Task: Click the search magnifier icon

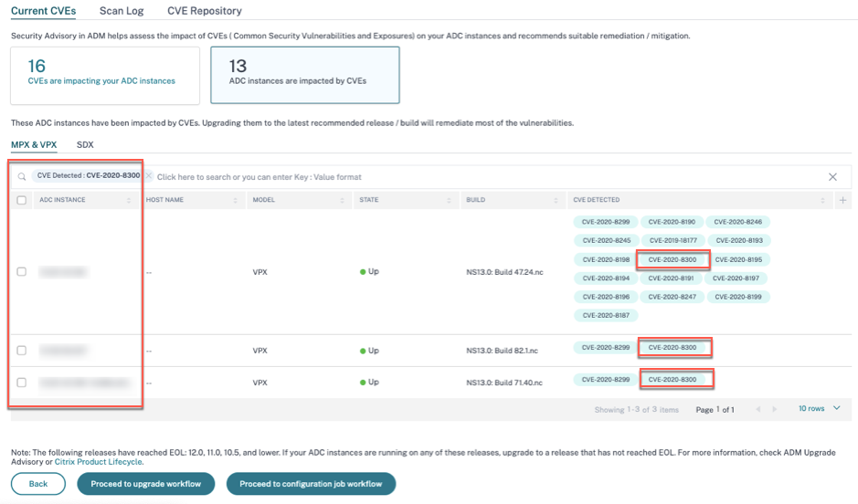Action: click(22, 176)
